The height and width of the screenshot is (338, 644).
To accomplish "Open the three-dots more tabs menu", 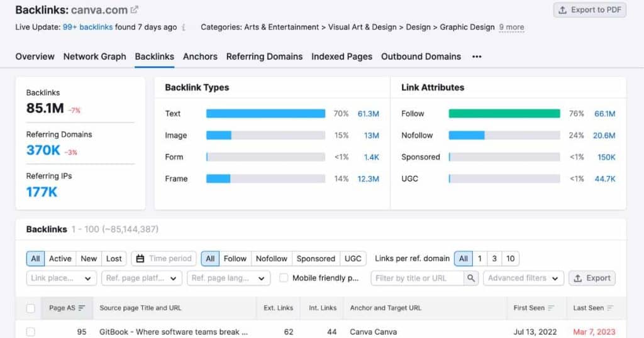I will click(x=477, y=57).
